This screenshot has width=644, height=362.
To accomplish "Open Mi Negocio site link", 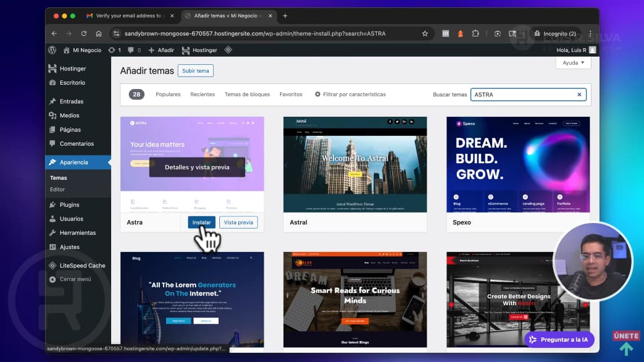I will [82, 50].
